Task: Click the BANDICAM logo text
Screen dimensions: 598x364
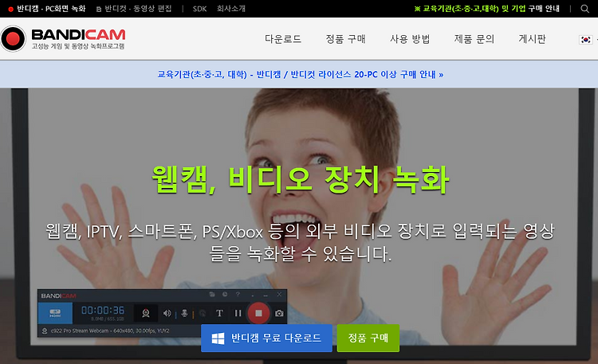Action: [78, 35]
